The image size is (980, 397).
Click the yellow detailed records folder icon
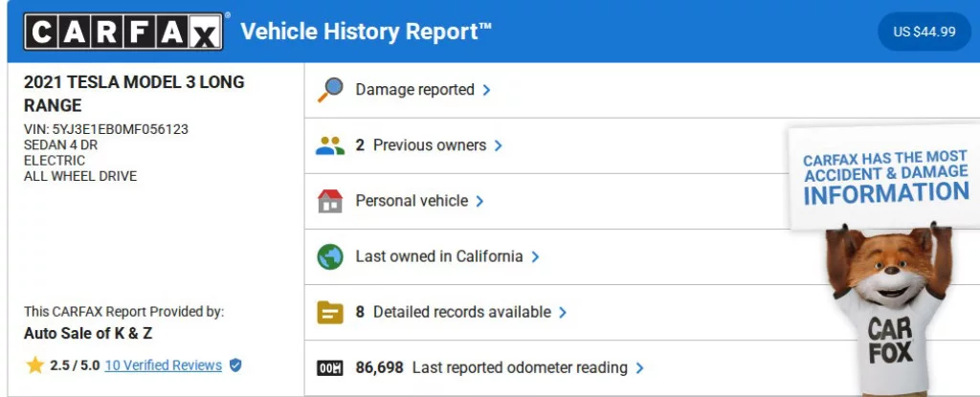click(x=329, y=312)
